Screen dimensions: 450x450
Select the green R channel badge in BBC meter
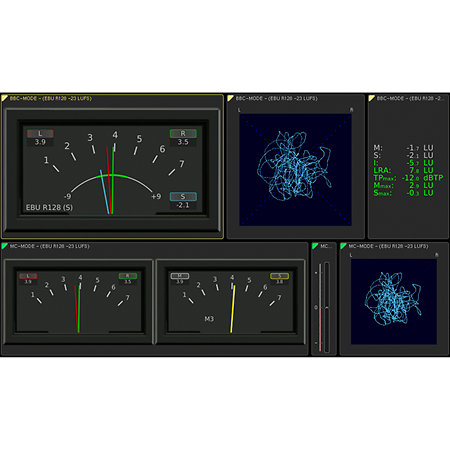tap(183, 133)
